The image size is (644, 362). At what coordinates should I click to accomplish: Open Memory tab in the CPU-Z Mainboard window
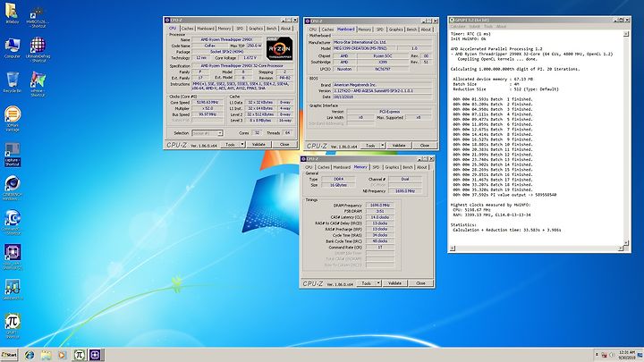click(x=364, y=29)
